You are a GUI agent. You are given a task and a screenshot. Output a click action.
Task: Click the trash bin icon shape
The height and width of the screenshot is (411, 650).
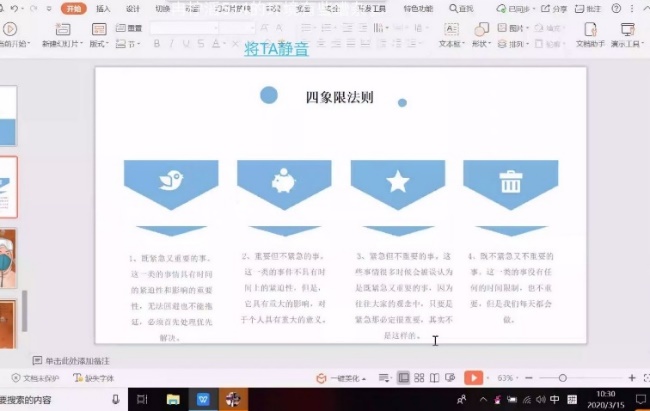click(511, 181)
